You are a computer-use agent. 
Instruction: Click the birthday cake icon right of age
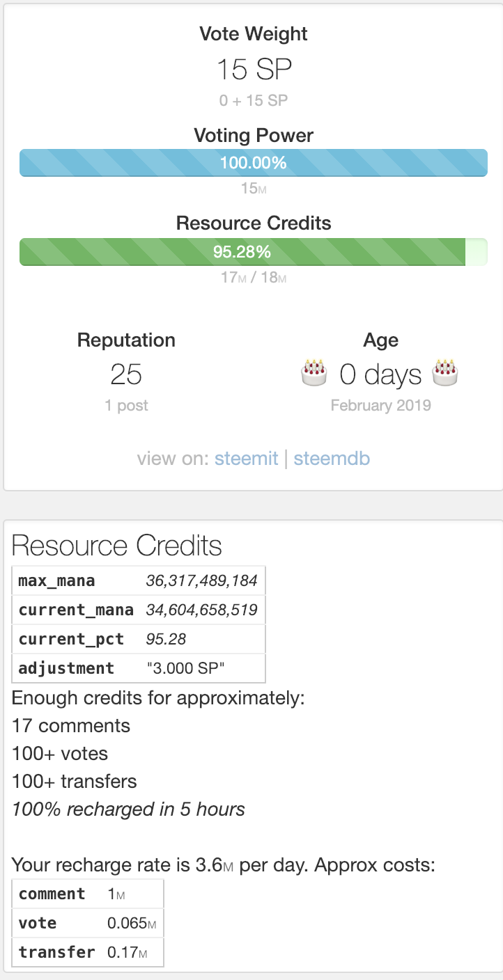pyautogui.click(x=446, y=373)
